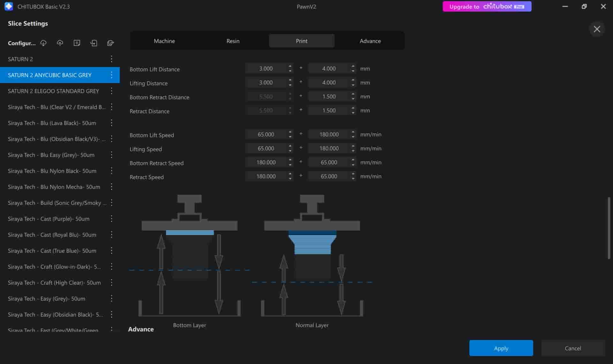
Task: Decrease second Bottom Lift Distance value
Action: (353, 71)
